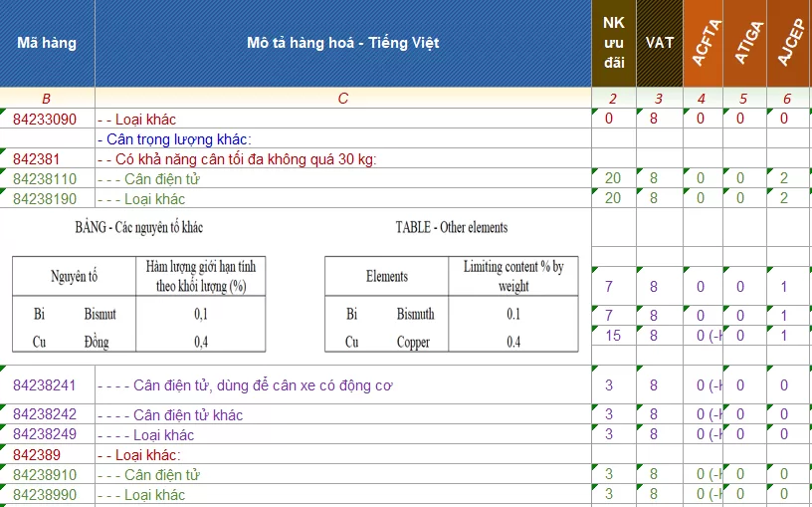This screenshot has height=507, width=812.
Task: Select '- - - Loại khác' in row 84238190
Action: 343,198
